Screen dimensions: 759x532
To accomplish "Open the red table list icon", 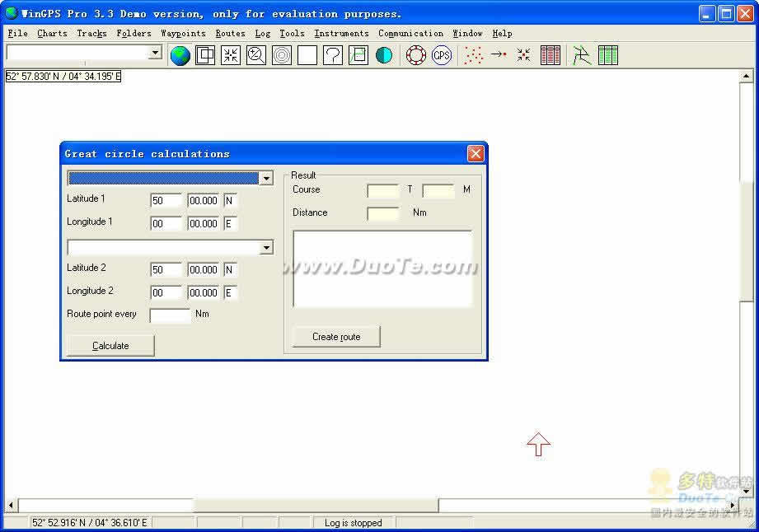I will click(550, 55).
